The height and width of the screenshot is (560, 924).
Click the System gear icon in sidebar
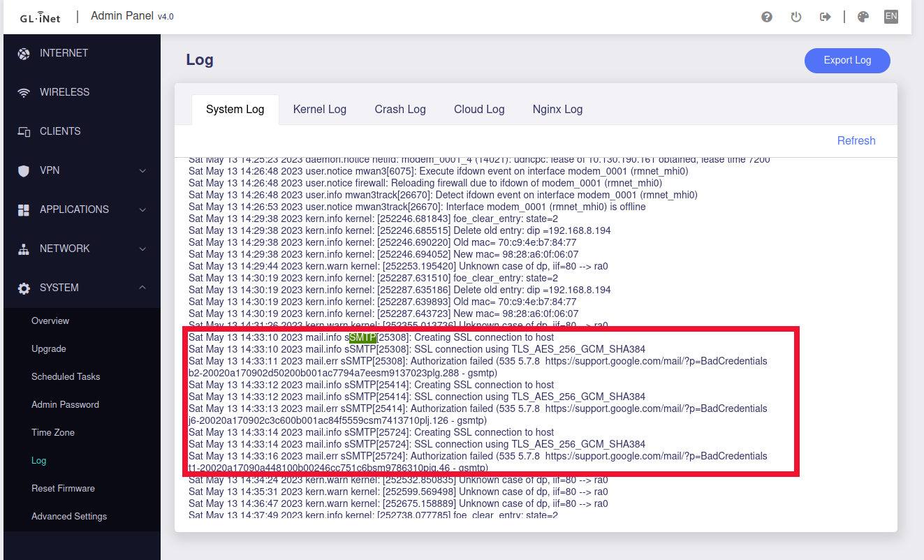pos(24,288)
